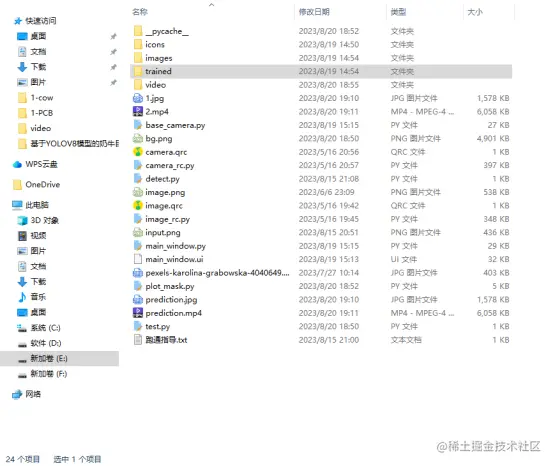This screenshot has height=466, width=554.
Task: Select prediction.mp4 file icon
Action: (138, 313)
